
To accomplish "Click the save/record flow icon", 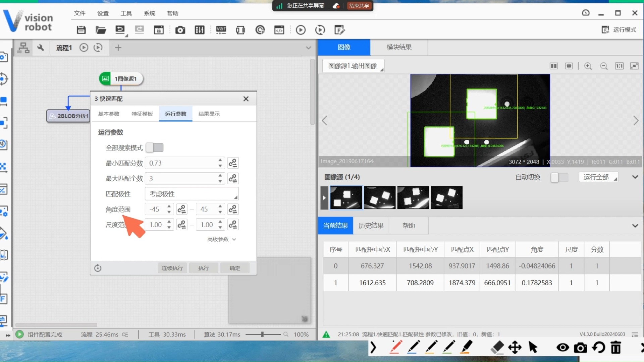I will [x=80, y=30].
